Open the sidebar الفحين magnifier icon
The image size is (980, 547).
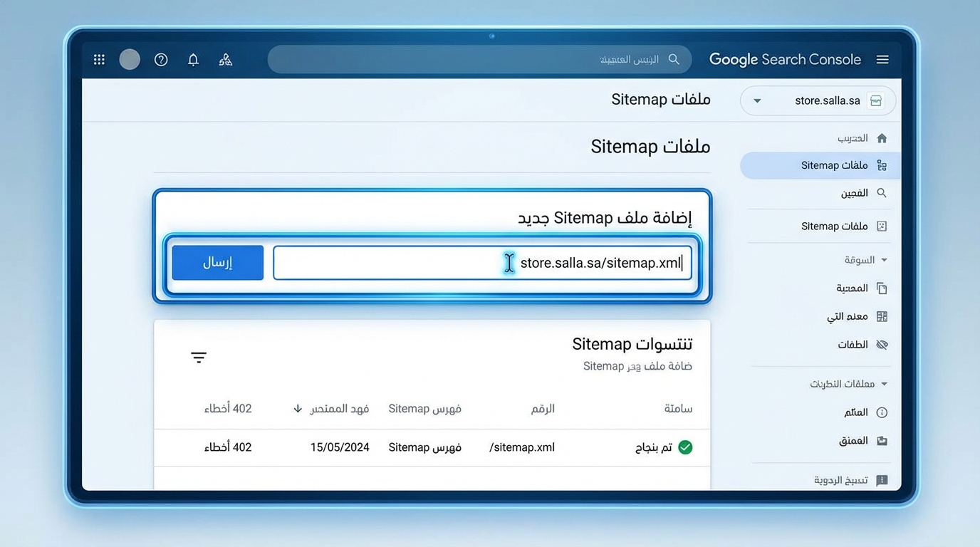882,193
